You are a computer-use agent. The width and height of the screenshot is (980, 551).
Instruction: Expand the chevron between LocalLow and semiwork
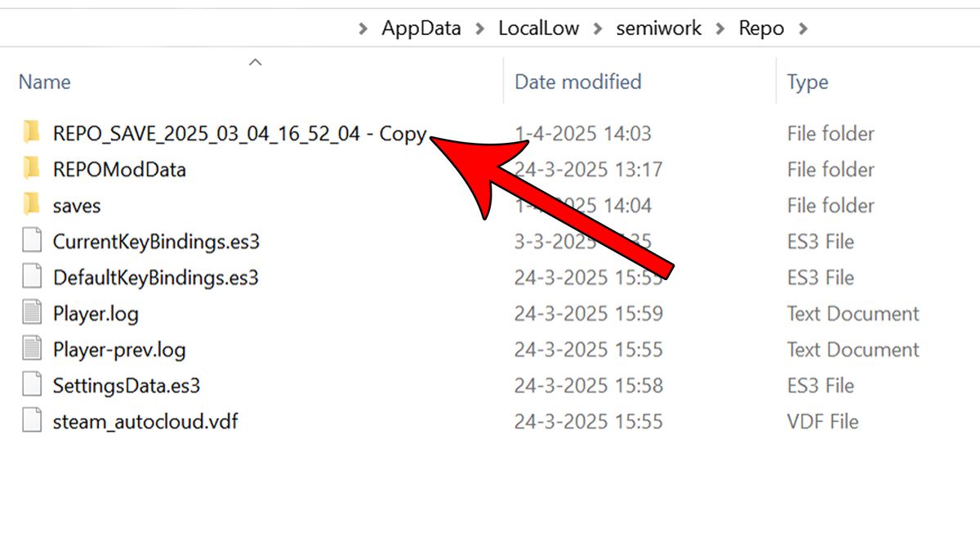pos(598,29)
